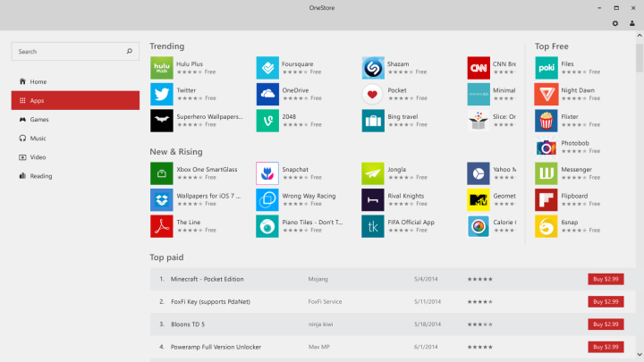Click the OneDrive app icon

coord(267,95)
